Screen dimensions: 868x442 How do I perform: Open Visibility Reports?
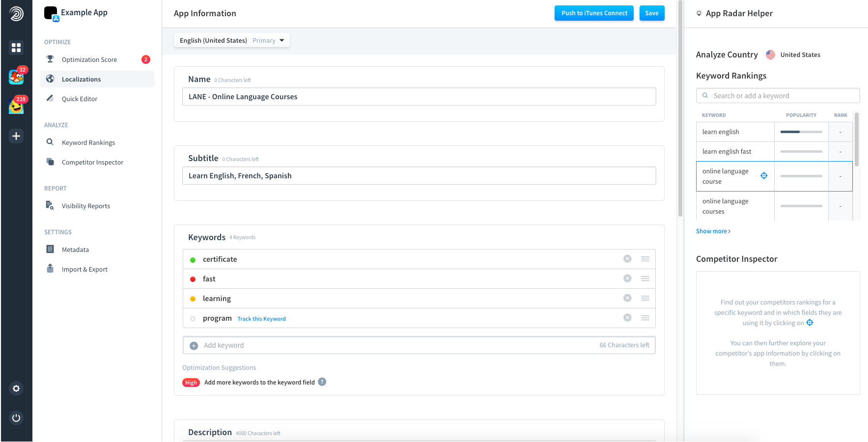[x=97, y=206]
